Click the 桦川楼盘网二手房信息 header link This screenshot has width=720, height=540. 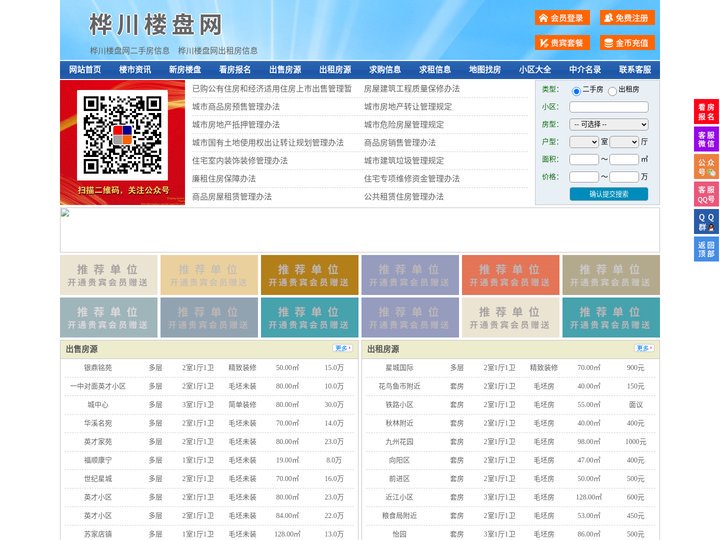coord(130,51)
